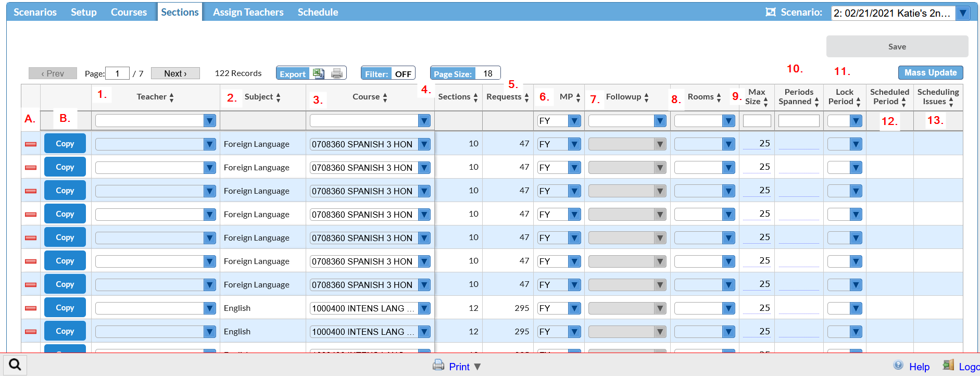
Task: Click the printer icon beside Export
Action: tap(337, 73)
